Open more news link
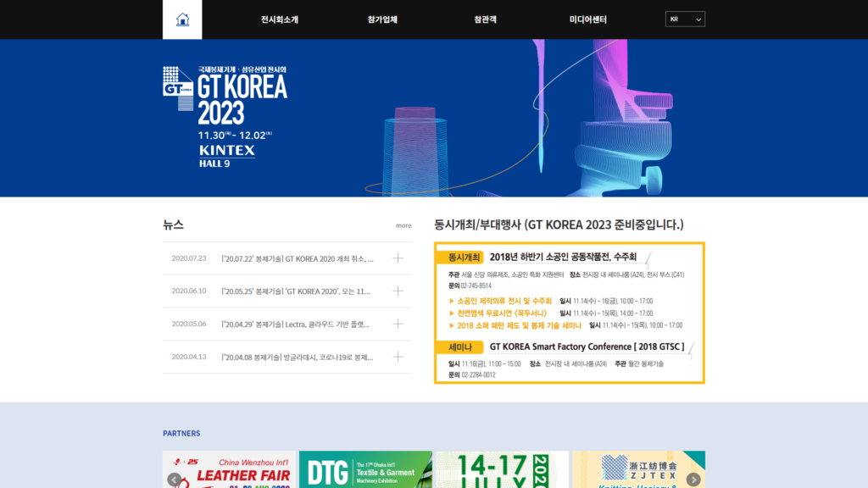Image resolution: width=868 pixels, height=488 pixels. pos(403,225)
